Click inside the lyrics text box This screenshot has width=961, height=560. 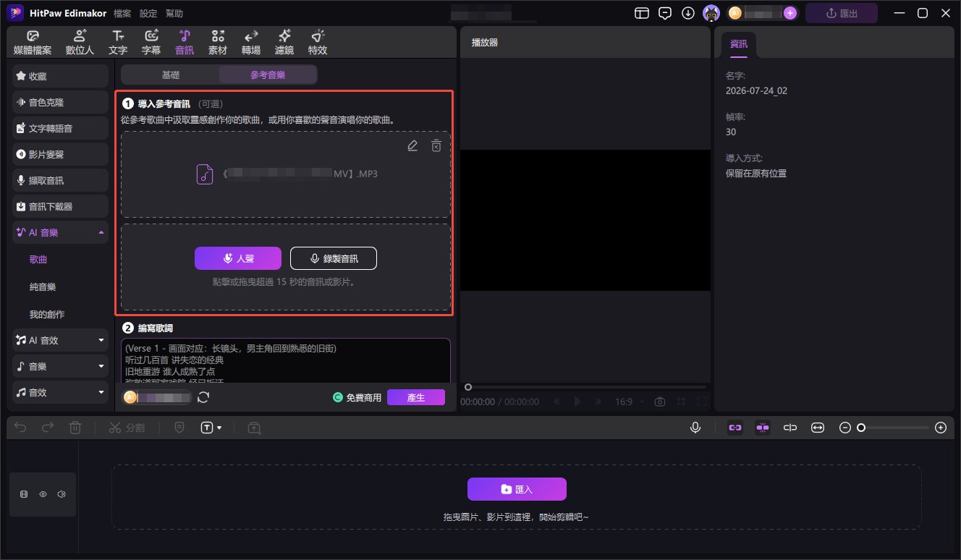coord(286,360)
